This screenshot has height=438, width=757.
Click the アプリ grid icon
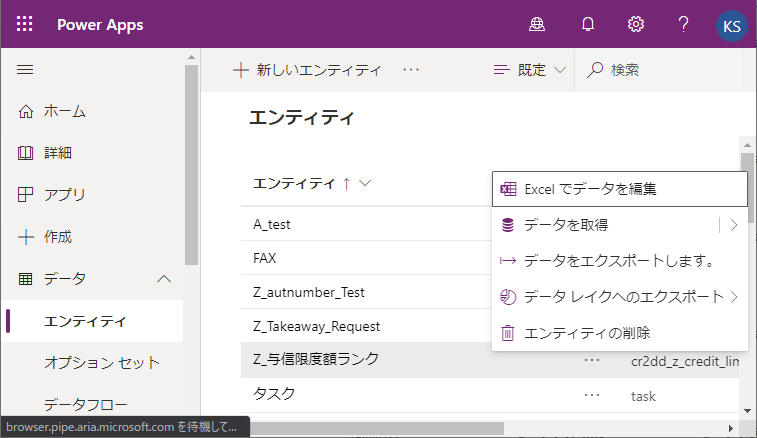click(x=26, y=195)
